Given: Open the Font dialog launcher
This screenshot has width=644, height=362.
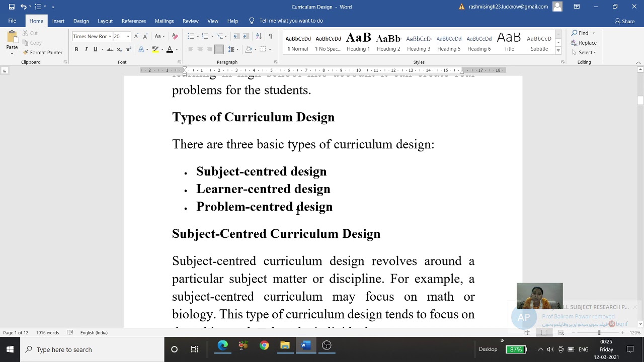Looking at the screenshot, I should pyautogui.click(x=179, y=62).
